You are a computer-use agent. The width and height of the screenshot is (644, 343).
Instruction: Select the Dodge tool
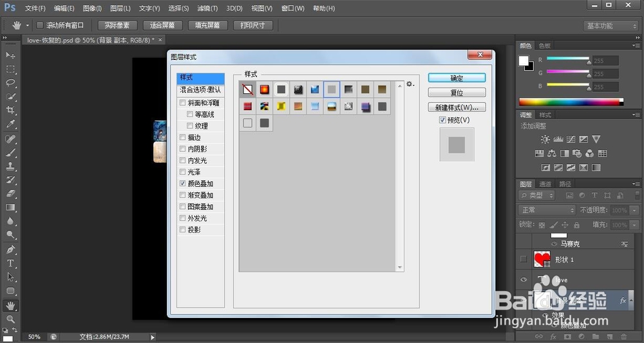coord(10,235)
